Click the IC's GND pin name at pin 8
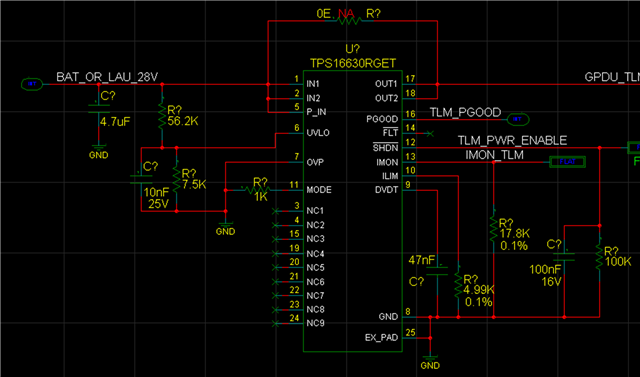The height and width of the screenshot is (377, 640). [x=389, y=317]
